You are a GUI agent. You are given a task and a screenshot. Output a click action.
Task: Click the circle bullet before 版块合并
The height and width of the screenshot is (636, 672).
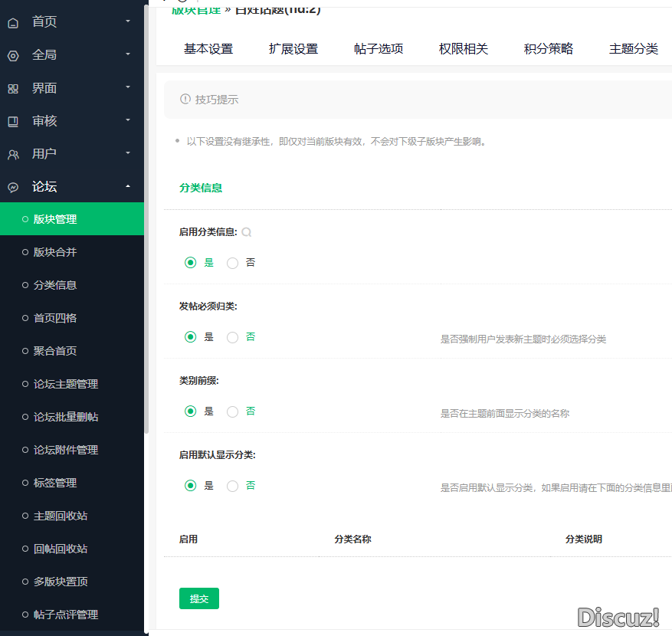tap(25, 252)
